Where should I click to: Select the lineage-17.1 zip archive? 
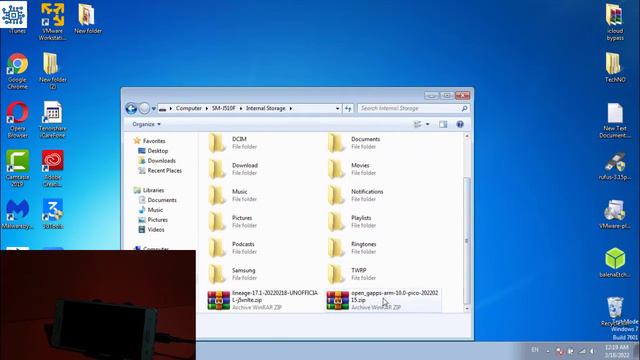262,300
